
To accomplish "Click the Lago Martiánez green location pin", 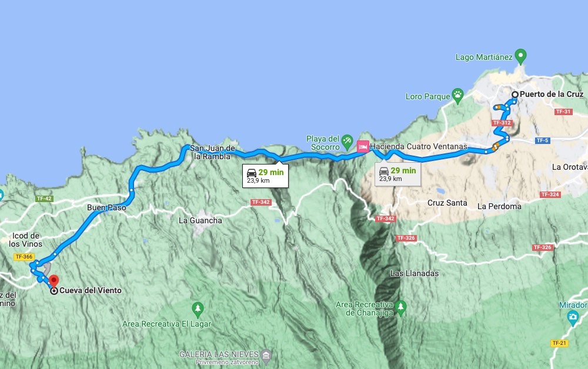I will [x=520, y=56].
